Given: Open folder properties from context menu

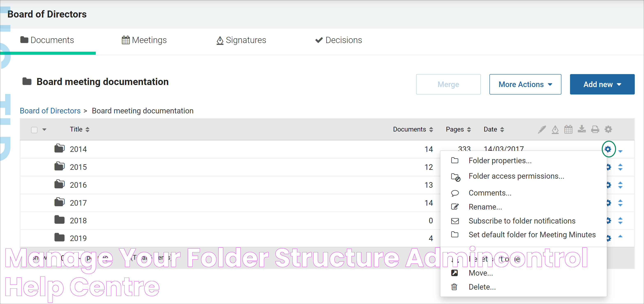Looking at the screenshot, I should pyautogui.click(x=500, y=161).
